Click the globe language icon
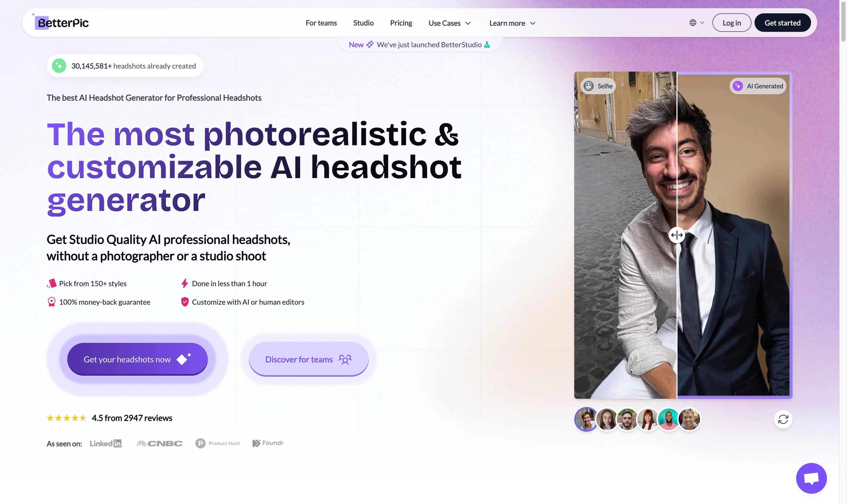The image size is (847, 504). tap(693, 22)
